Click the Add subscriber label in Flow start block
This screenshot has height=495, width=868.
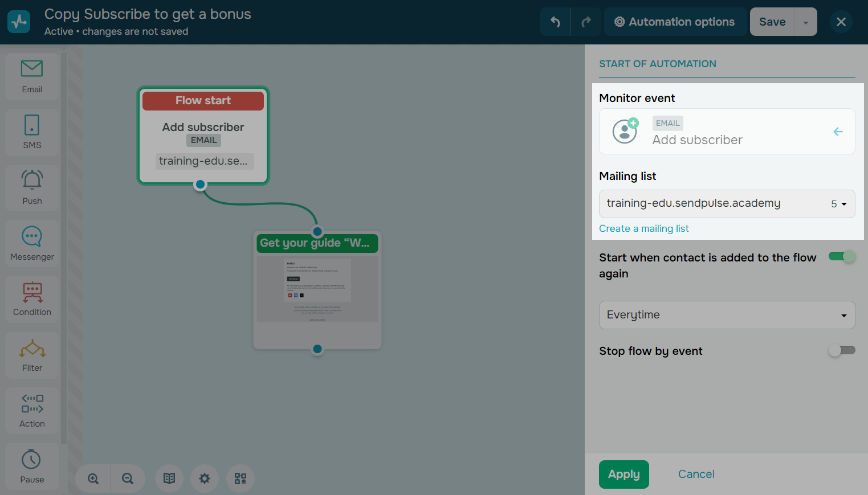pos(203,127)
